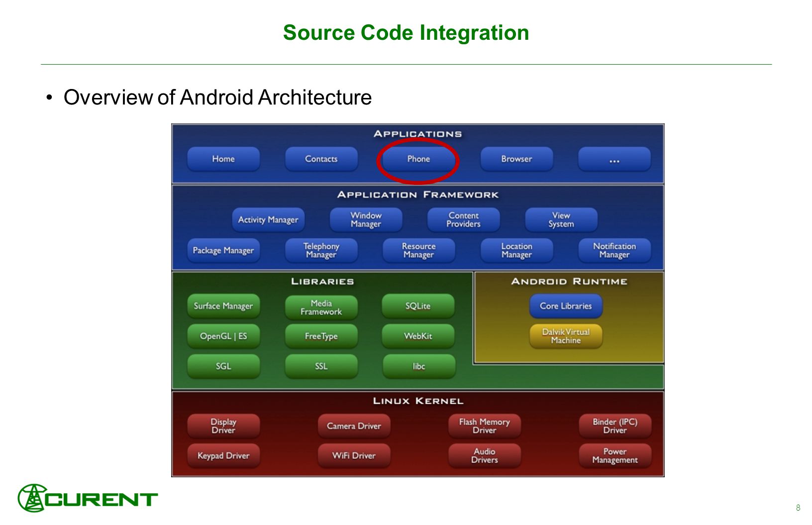Click the ellipsis application block
Image resolution: width=812 pixels, height=525 pixels.
[x=614, y=159]
